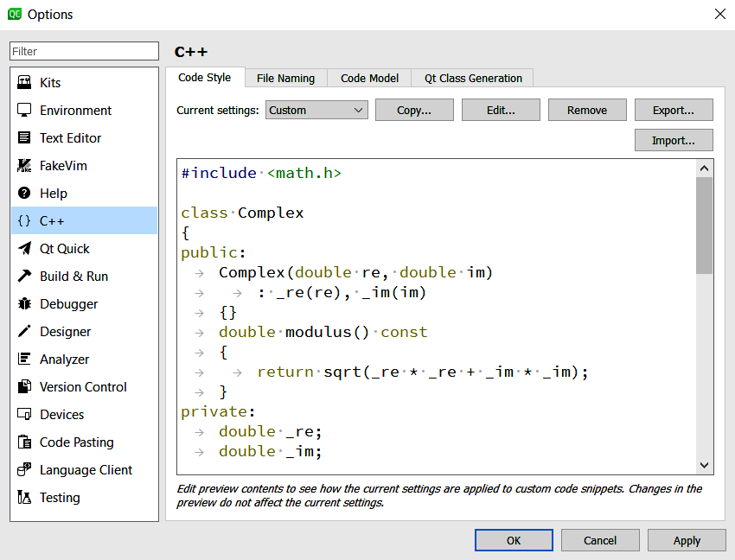Open Build & Run hammer icon

pos(24,277)
